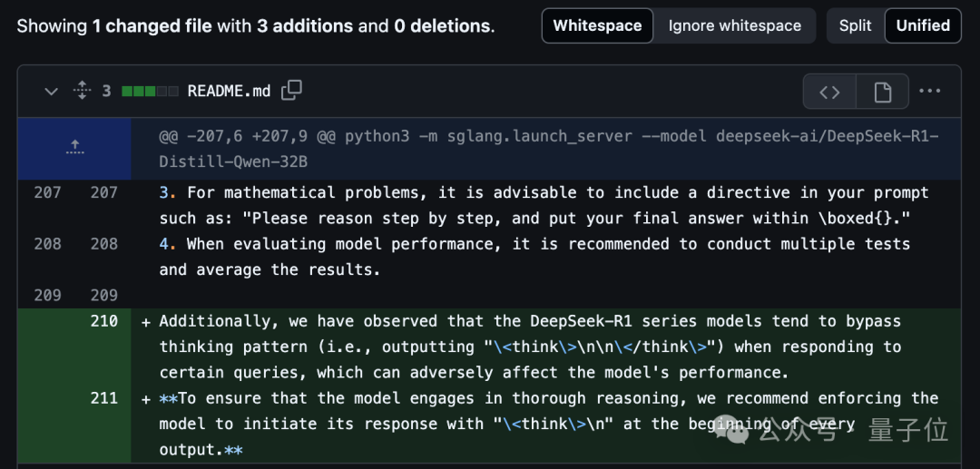Click new line number 211
The image size is (980, 469).
coord(103,398)
